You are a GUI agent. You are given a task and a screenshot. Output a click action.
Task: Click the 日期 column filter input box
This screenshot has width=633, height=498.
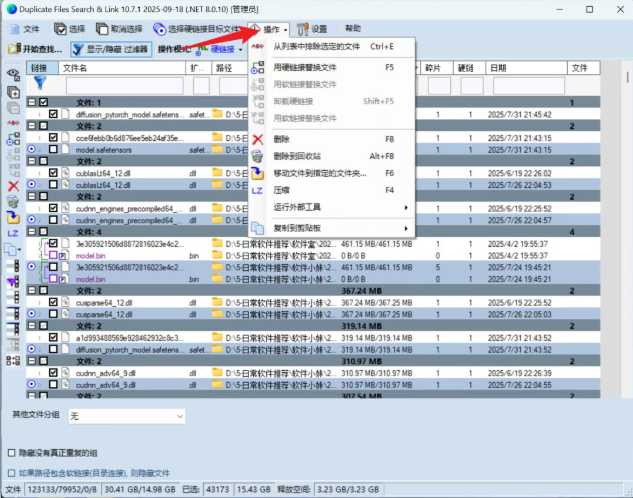click(x=524, y=86)
